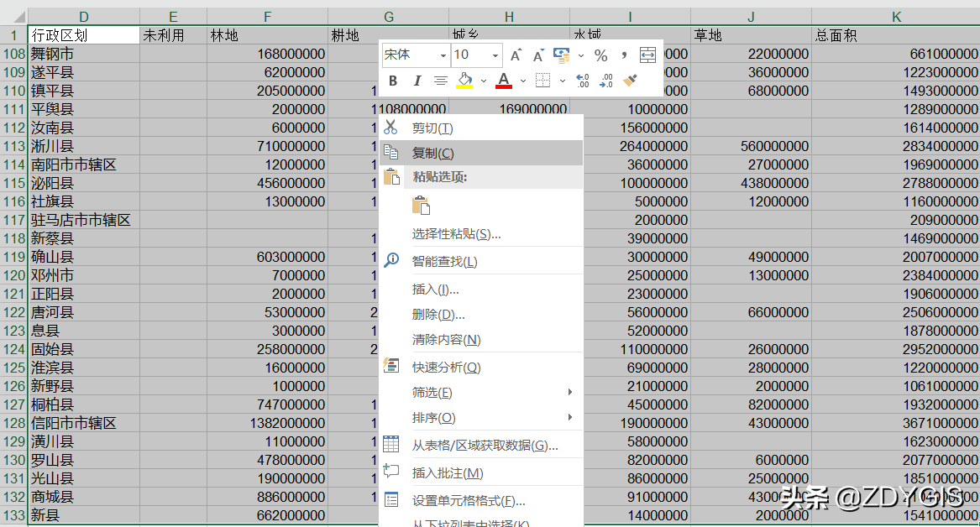The width and height of the screenshot is (980, 527).
Task: Click the increase decimal icon
Action: [583, 81]
